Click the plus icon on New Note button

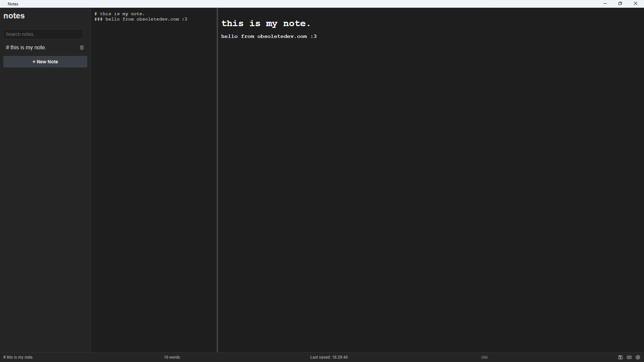click(x=34, y=62)
